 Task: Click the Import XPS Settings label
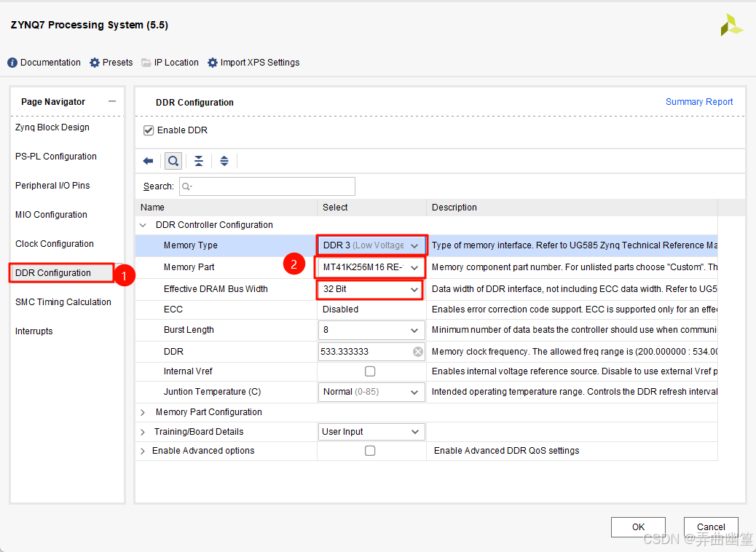(260, 63)
